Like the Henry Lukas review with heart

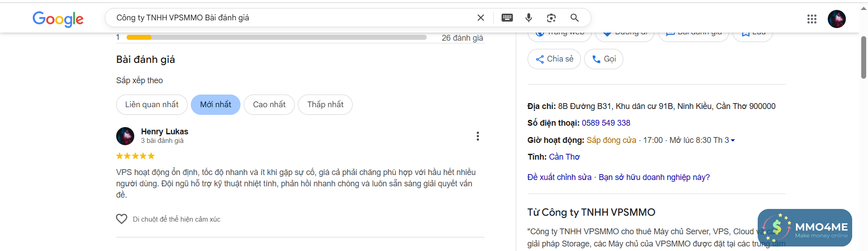click(122, 219)
